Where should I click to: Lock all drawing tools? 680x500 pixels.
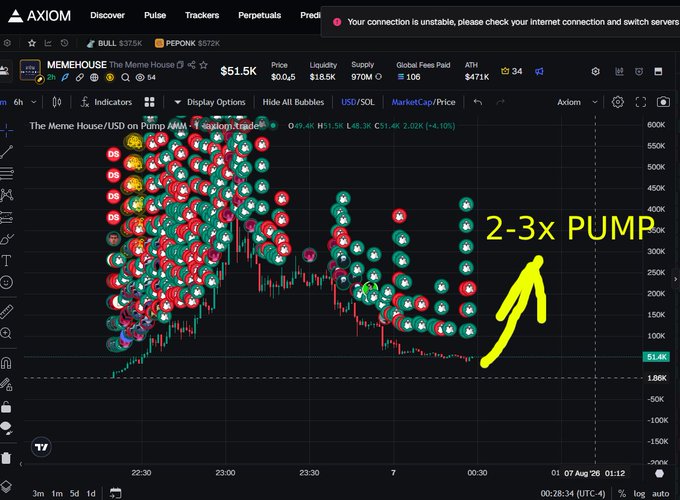(6, 407)
